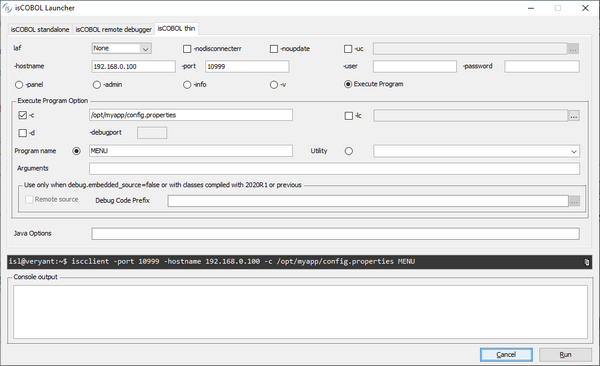Image resolution: width=600 pixels, height=366 pixels.
Task: Click the Run button
Action: [x=565, y=355]
